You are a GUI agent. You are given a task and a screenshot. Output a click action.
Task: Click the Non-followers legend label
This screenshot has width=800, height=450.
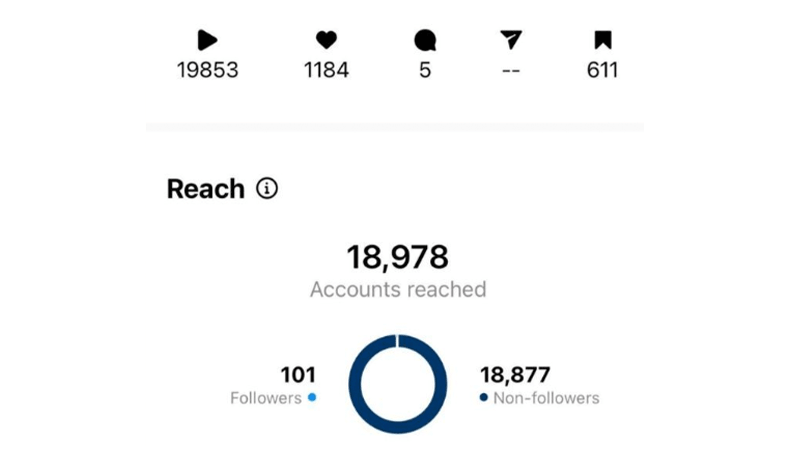[x=546, y=398]
